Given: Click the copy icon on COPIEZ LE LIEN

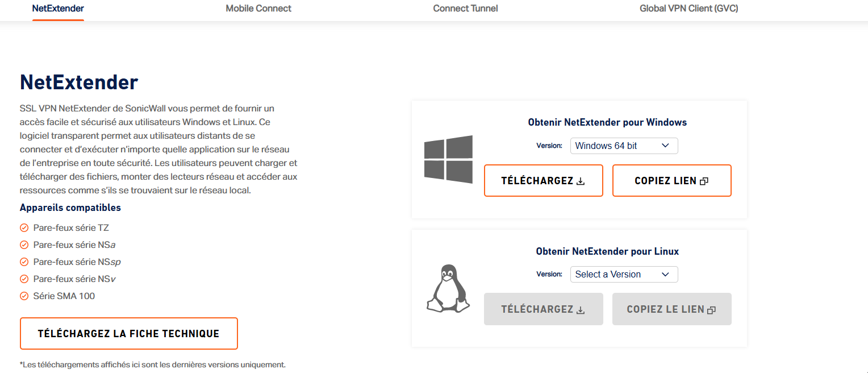Looking at the screenshot, I should [x=711, y=310].
